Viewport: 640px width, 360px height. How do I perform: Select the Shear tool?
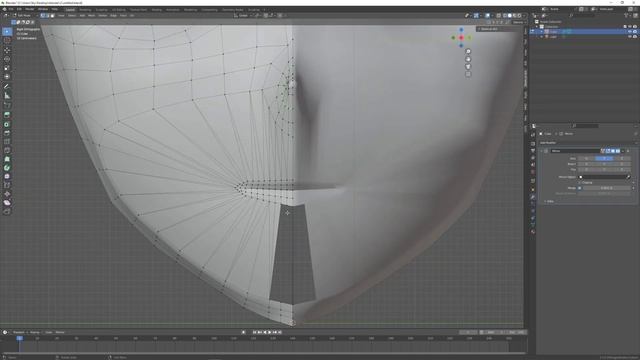click(x=7, y=202)
